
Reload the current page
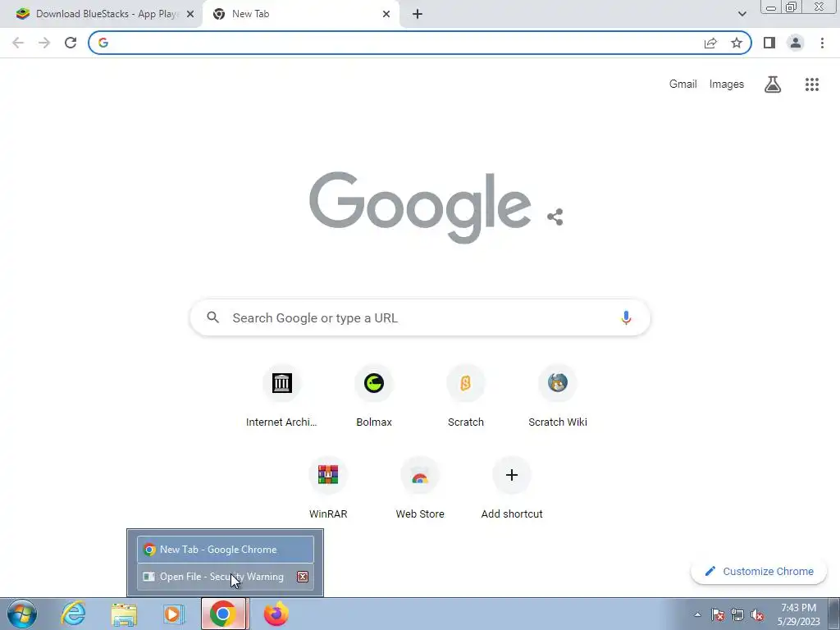coord(71,43)
